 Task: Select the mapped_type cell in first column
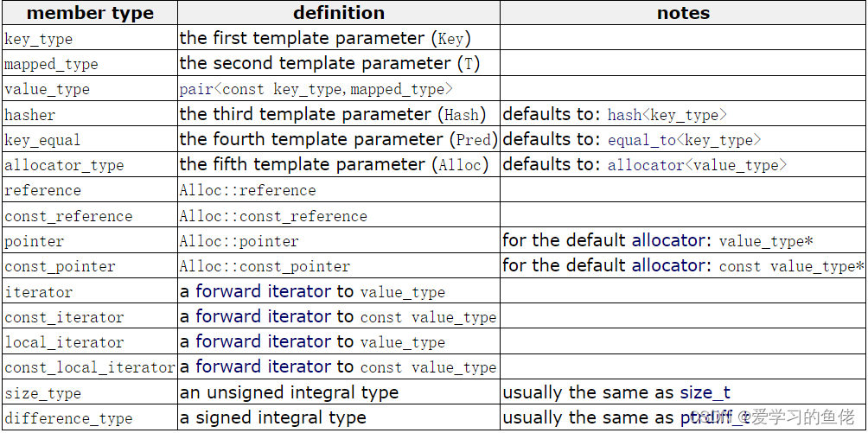click(x=52, y=64)
